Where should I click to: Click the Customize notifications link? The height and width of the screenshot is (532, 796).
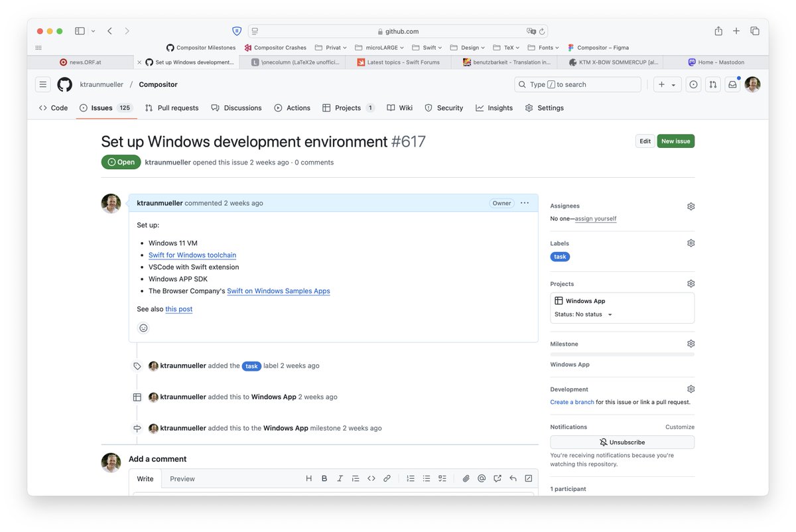click(x=680, y=427)
